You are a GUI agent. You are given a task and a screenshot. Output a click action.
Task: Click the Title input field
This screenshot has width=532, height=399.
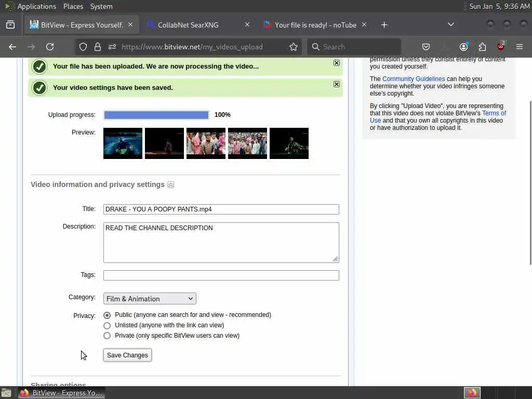click(x=221, y=209)
